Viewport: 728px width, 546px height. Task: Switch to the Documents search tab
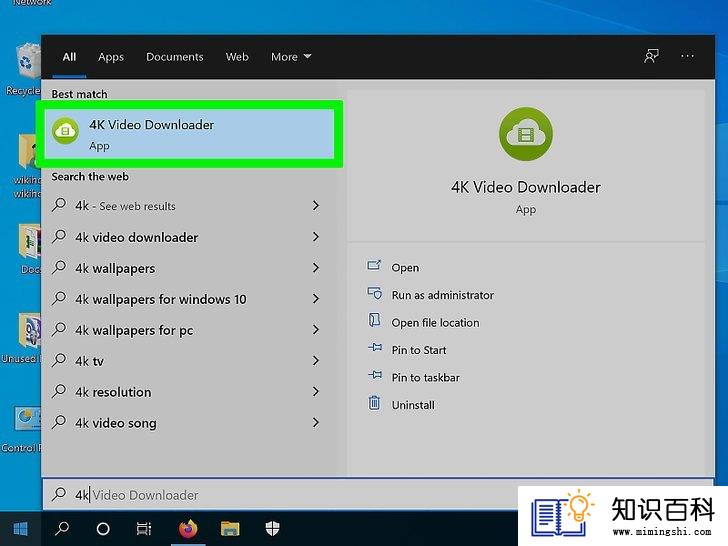[175, 57]
